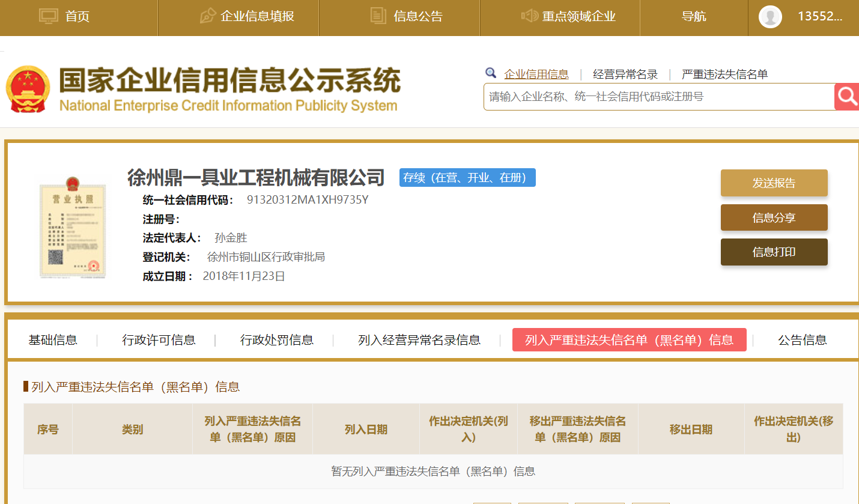
Task: Click the account number 13552...
Action: (x=820, y=16)
